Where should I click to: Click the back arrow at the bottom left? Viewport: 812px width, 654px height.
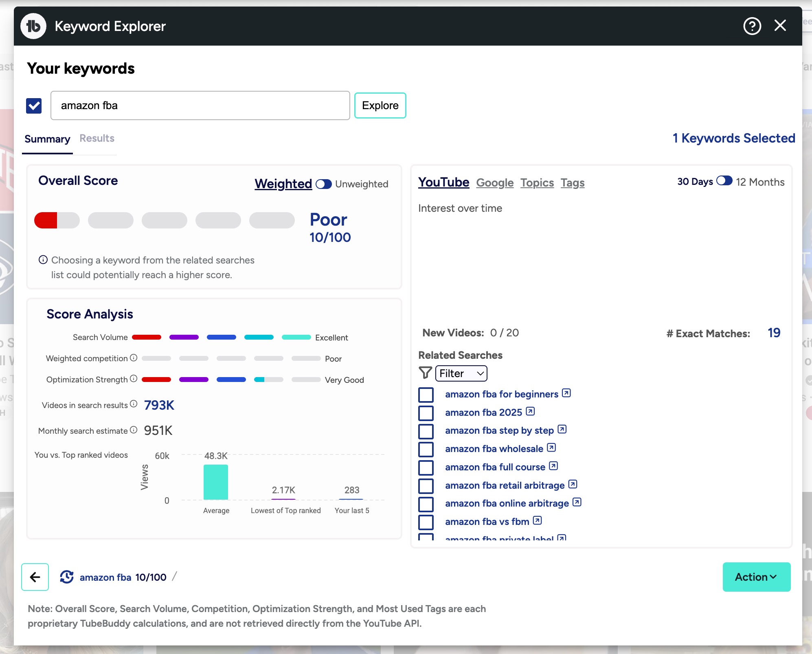(x=35, y=577)
